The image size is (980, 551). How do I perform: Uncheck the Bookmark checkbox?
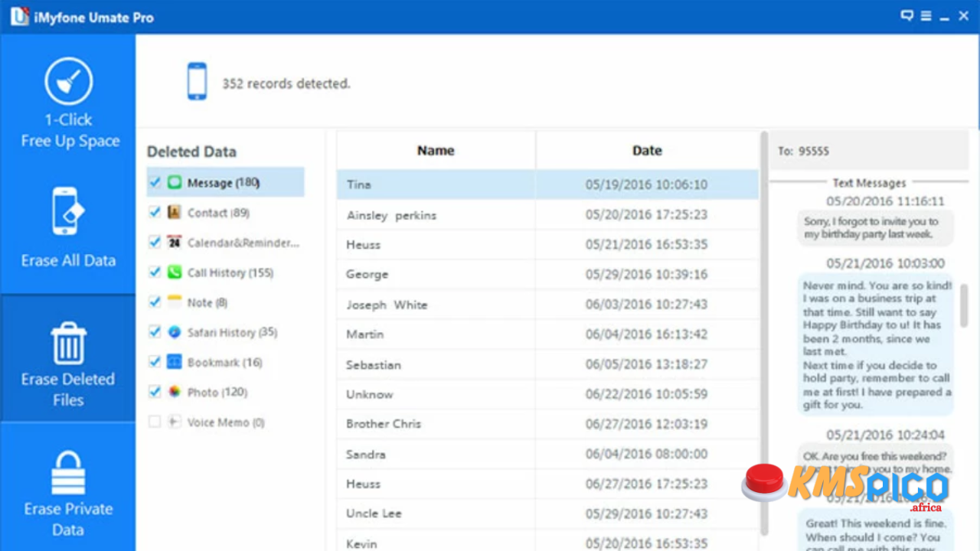155,361
